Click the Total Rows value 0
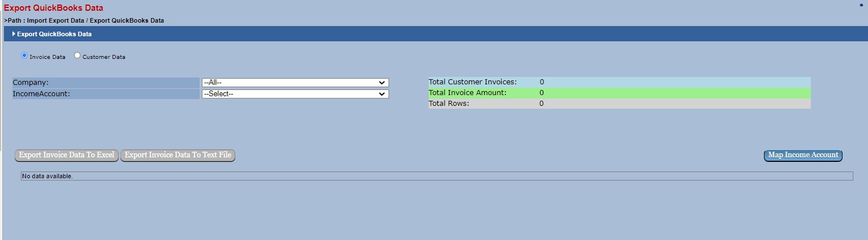Screen dimensions: 868x240 point(542,104)
